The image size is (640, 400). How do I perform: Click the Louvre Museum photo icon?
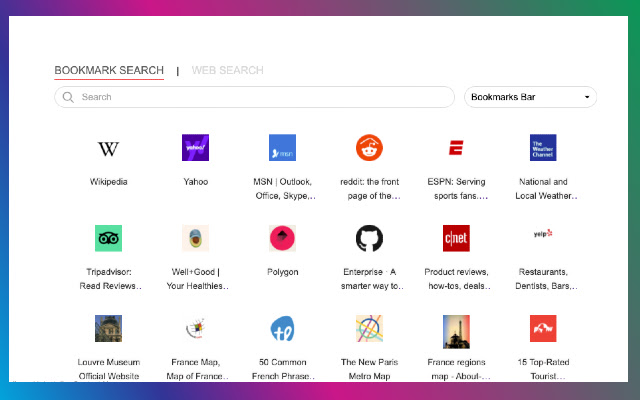pos(108,329)
